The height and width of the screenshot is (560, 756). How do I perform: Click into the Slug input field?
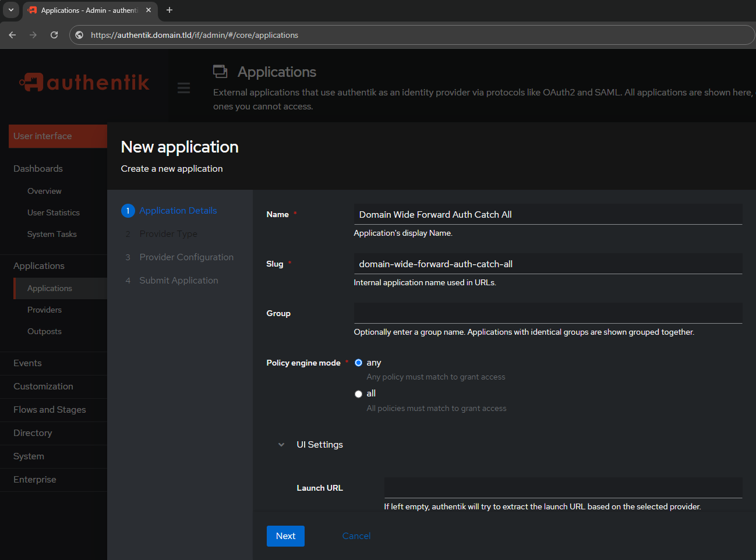click(x=548, y=264)
